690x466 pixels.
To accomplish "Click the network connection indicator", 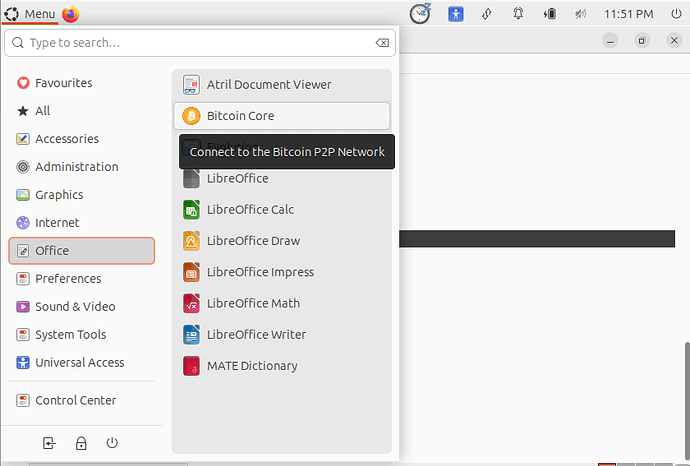I will [x=487, y=14].
